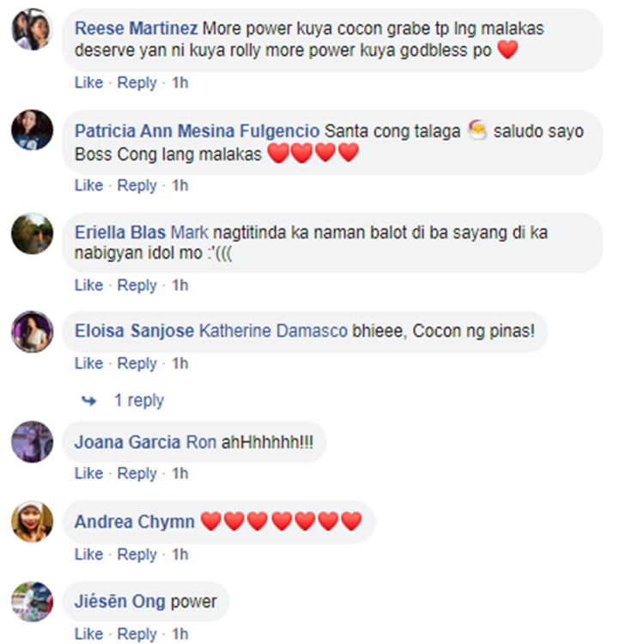This screenshot has width=644, height=644.
Task: Open Jiésēn Ong's profile thumbnail
Action: coord(32,601)
